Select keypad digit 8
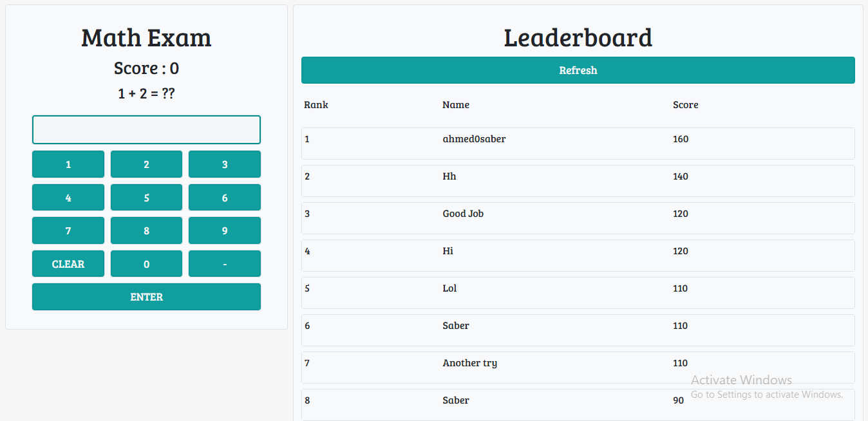 [146, 230]
